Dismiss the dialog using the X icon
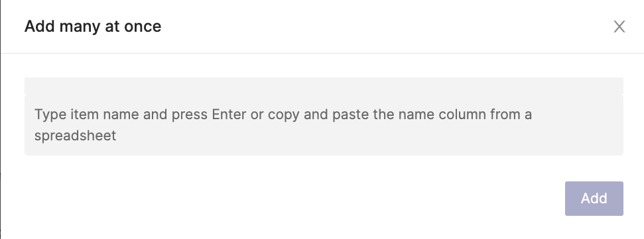Image resolution: width=644 pixels, height=239 pixels. 619,26
